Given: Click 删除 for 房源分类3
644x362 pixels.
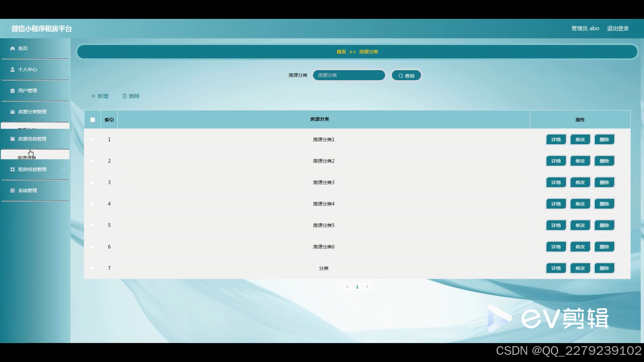Looking at the screenshot, I should coord(604,182).
